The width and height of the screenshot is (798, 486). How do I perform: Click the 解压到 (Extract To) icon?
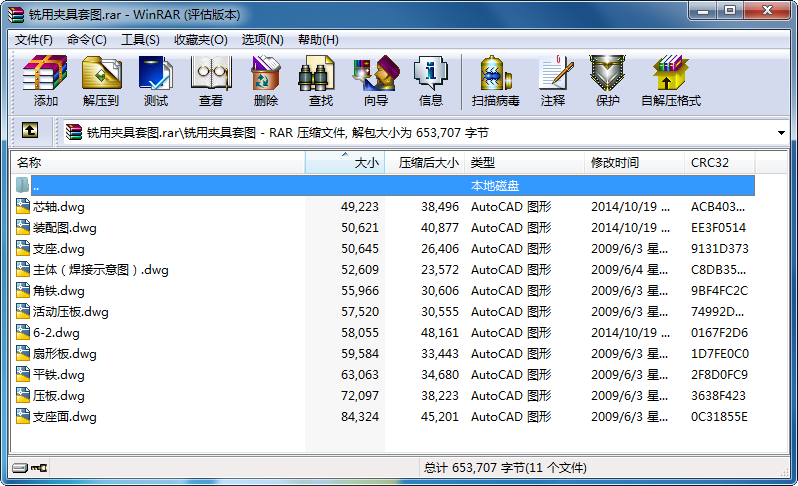coord(100,80)
